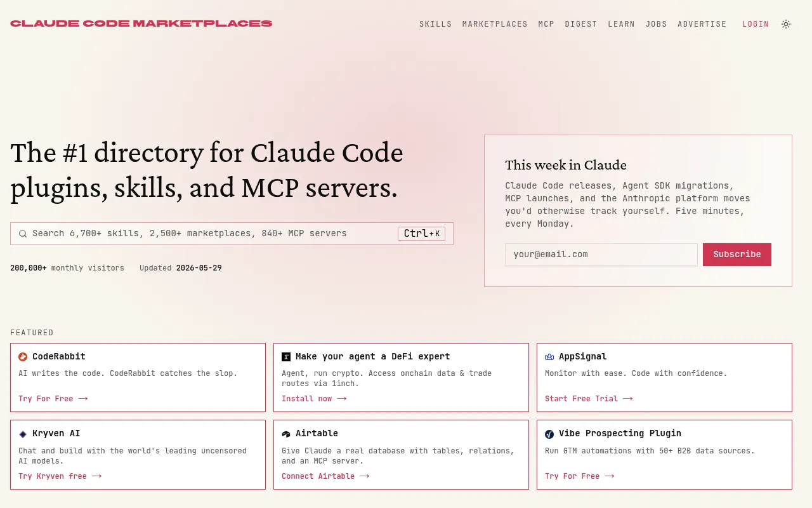Viewport: 812px width, 508px height.
Task: Click the 1inch onchain data description
Action: point(386,378)
